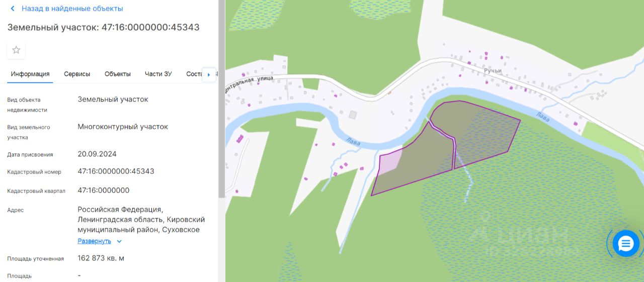The height and width of the screenshot is (282, 644).
Task: Open the Объекты tab
Action: tap(118, 74)
